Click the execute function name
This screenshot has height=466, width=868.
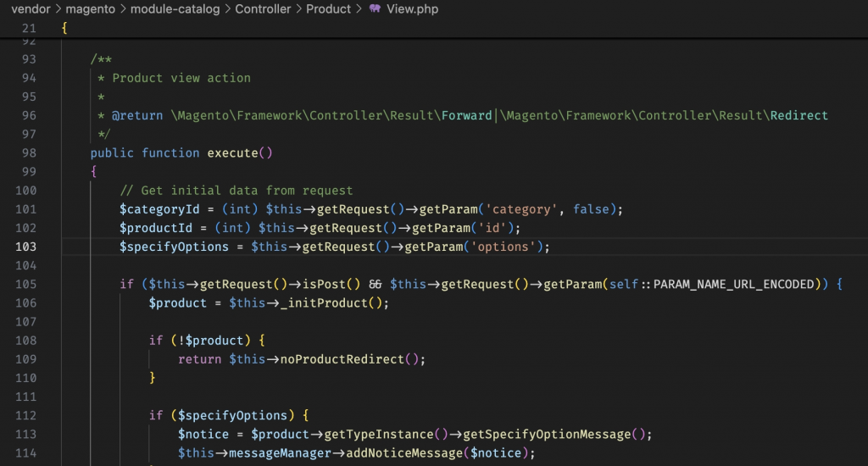[x=232, y=153]
